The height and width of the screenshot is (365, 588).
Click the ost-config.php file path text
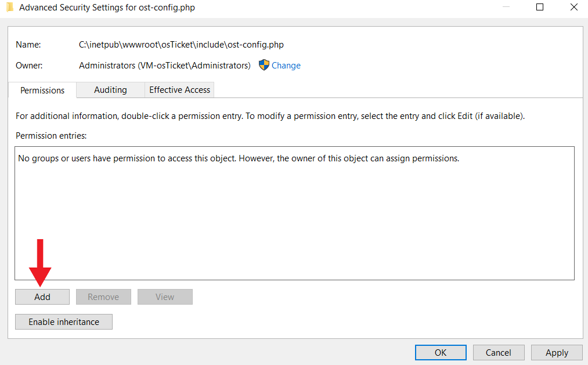(181, 45)
